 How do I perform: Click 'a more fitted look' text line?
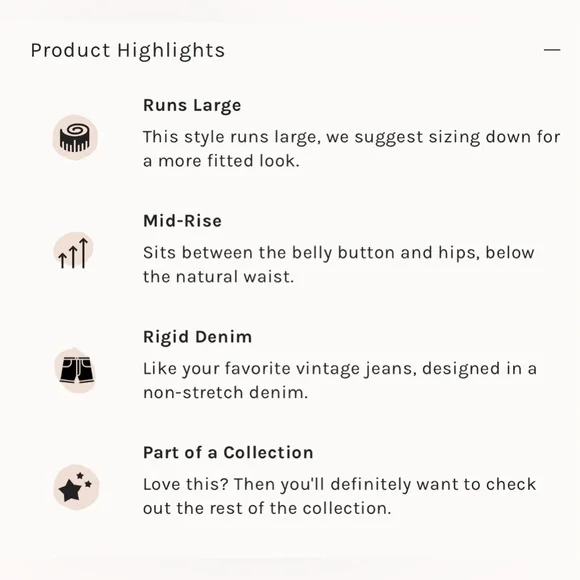tap(221, 161)
